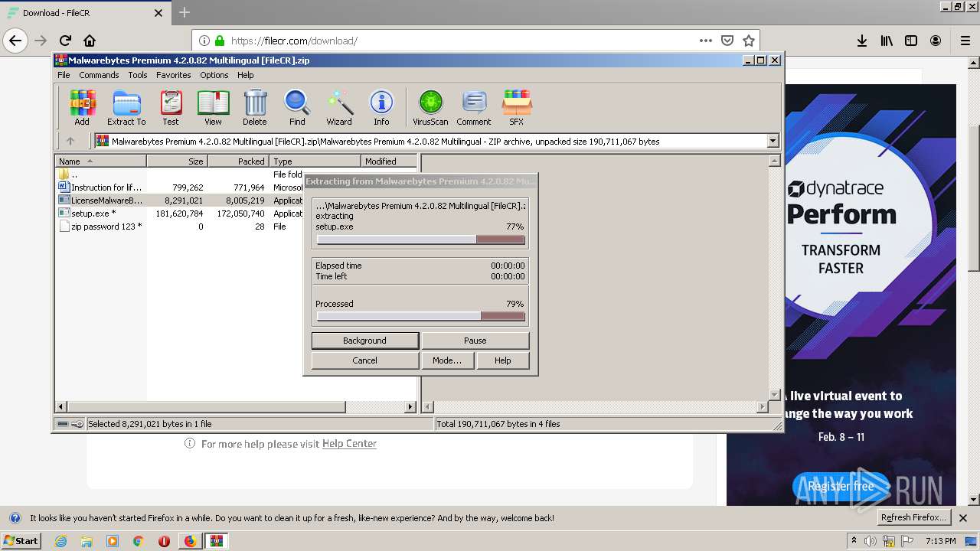The image size is (980, 551).
Task: Click the Mode... button
Action: click(447, 360)
